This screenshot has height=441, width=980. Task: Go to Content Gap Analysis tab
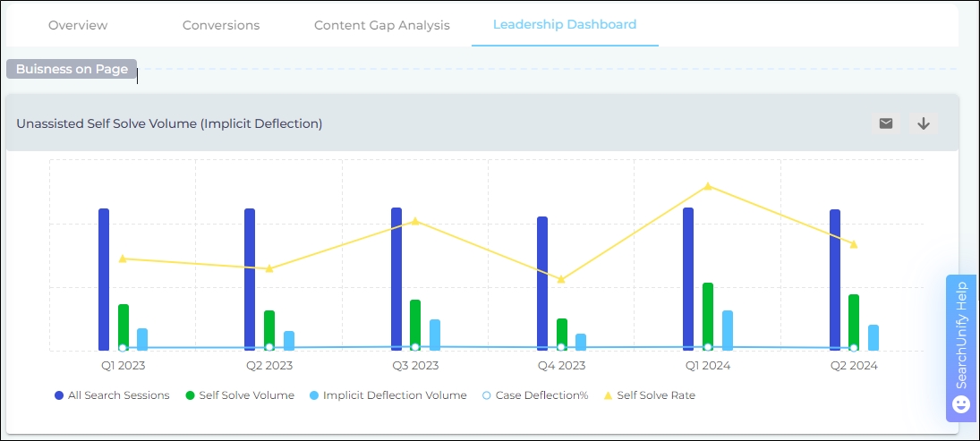click(x=382, y=25)
